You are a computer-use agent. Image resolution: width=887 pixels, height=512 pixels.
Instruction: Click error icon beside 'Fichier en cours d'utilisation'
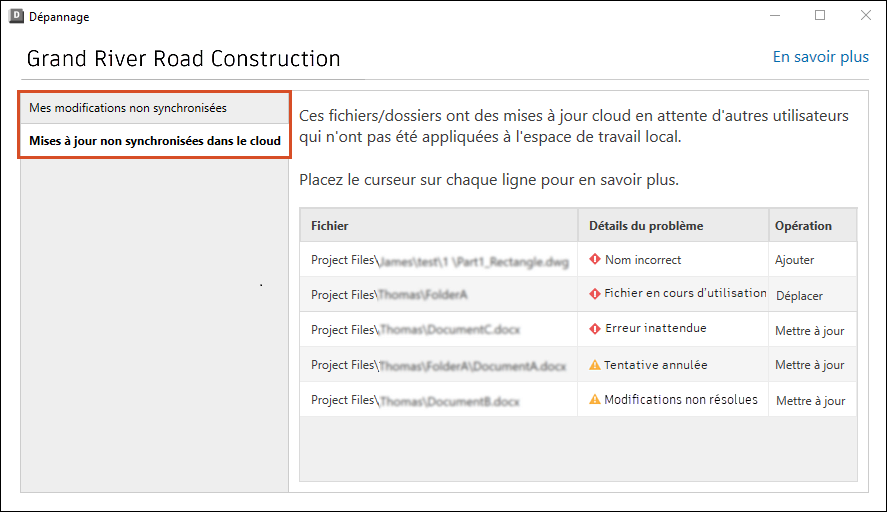[x=595, y=294]
